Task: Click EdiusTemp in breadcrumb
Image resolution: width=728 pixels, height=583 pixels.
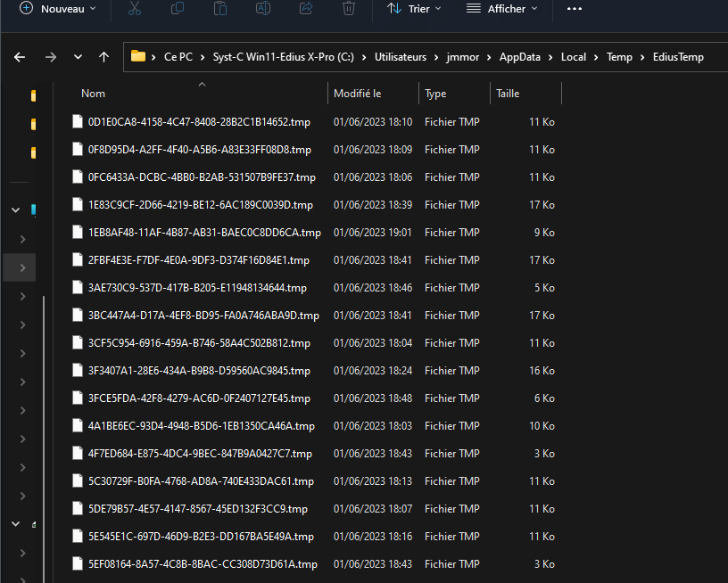Action: [x=678, y=57]
